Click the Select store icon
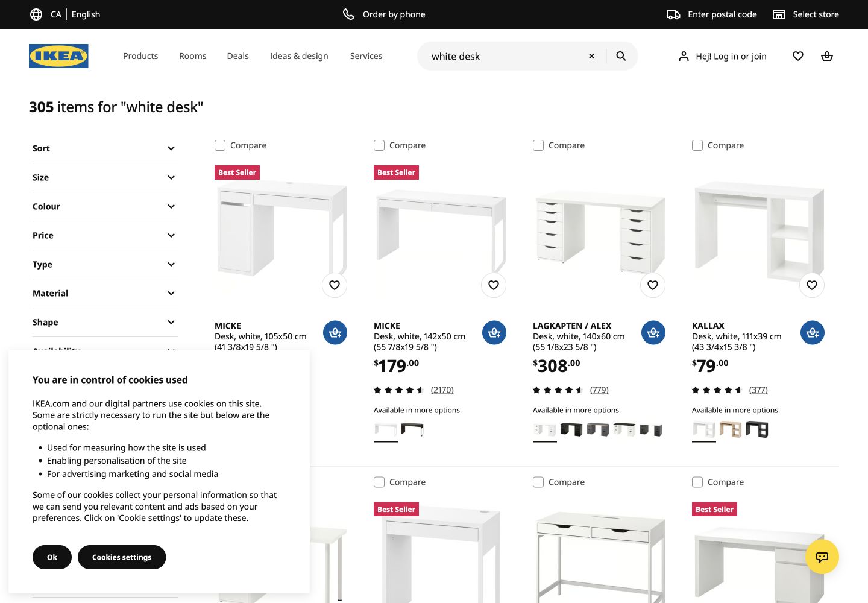 pyautogui.click(x=779, y=14)
